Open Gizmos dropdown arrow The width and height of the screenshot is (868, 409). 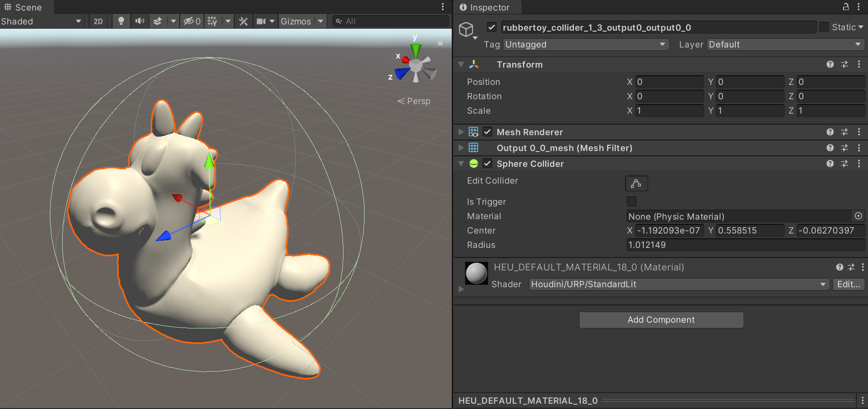pos(320,22)
